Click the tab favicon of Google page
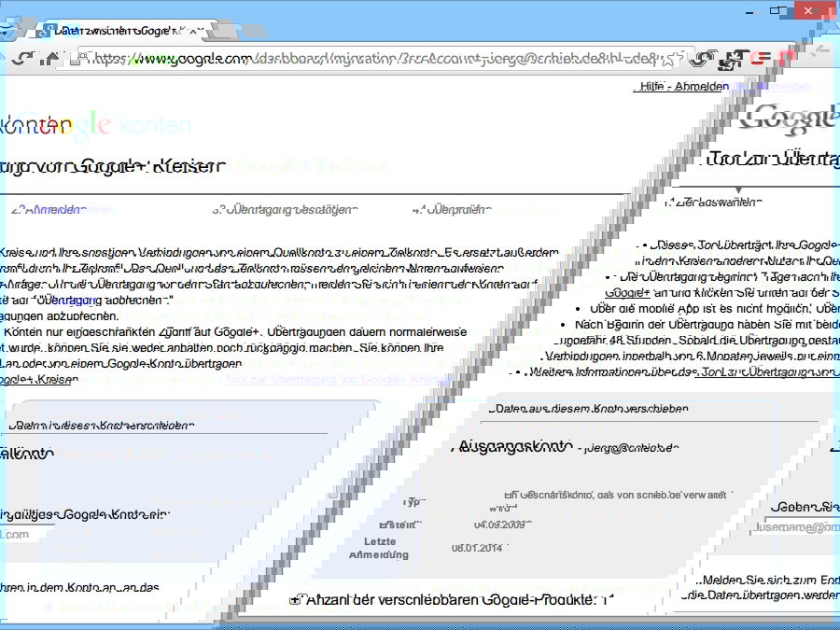The width and height of the screenshot is (840, 630). coord(49,31)
